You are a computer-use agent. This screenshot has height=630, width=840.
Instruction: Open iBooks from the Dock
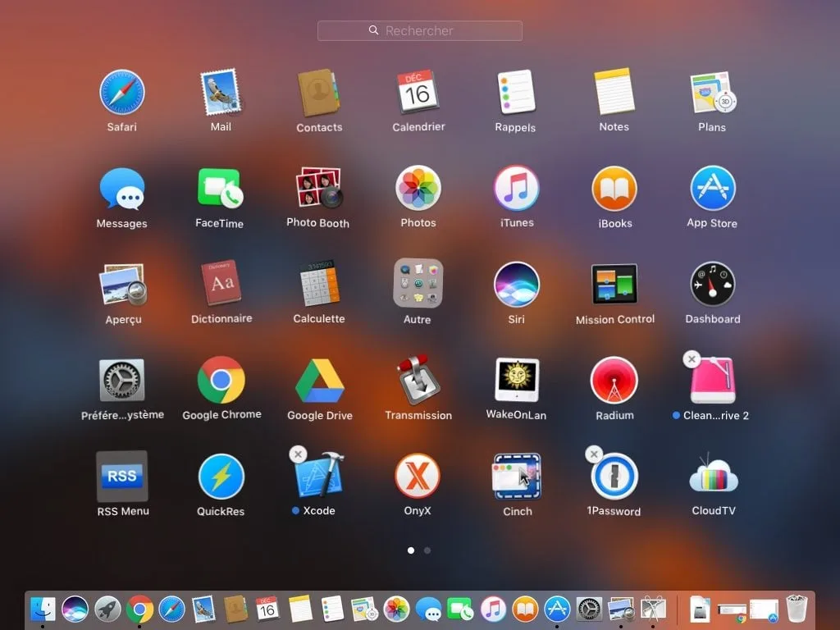[526, 609]
